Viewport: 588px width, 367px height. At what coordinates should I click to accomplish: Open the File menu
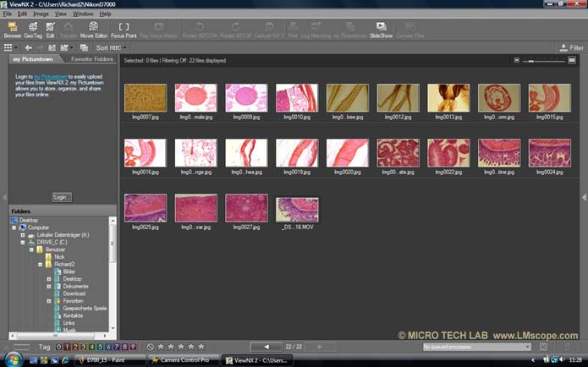click(x=7, y=14)
